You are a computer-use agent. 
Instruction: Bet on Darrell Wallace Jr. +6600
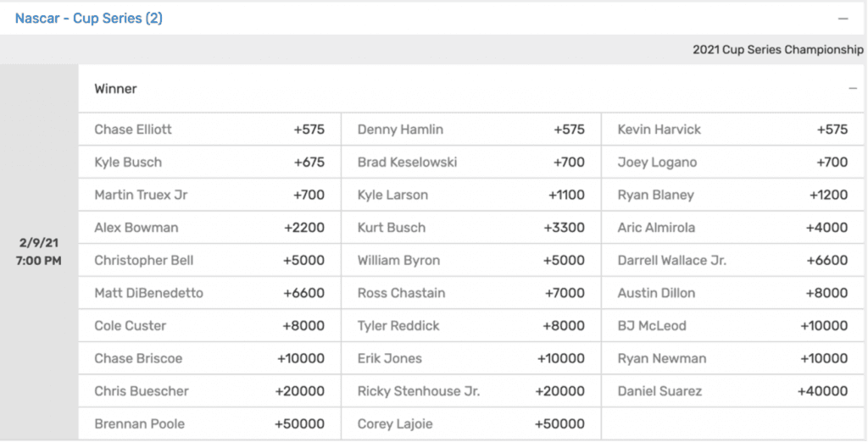732,260
